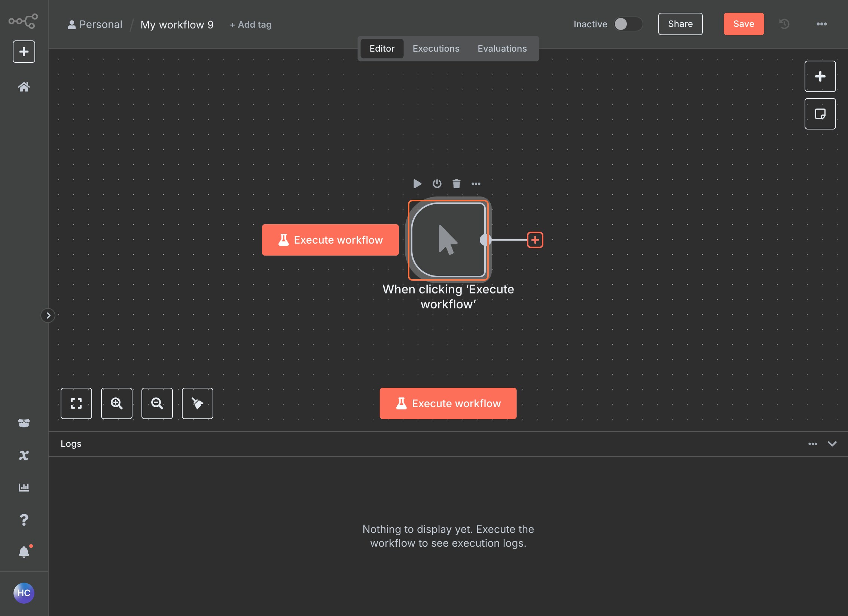Screen dimensions: 848x616
Task: Delete the trigger node with trash icon
Action: click(456, 184)
